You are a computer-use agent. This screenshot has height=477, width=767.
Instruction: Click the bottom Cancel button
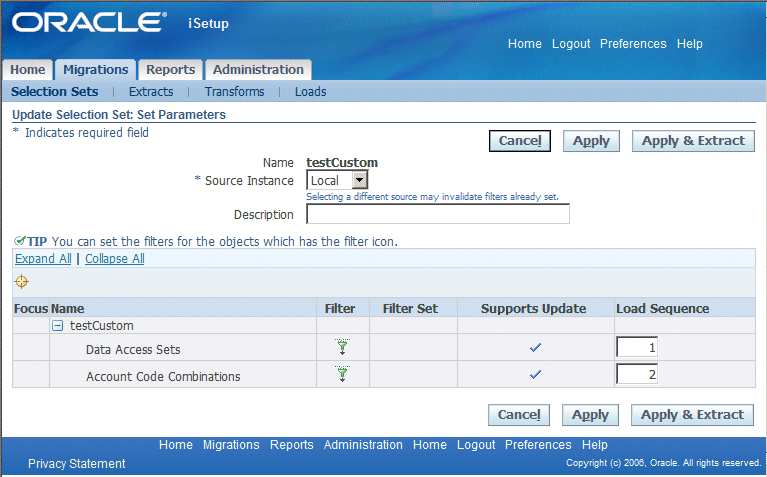click(519, 415)
